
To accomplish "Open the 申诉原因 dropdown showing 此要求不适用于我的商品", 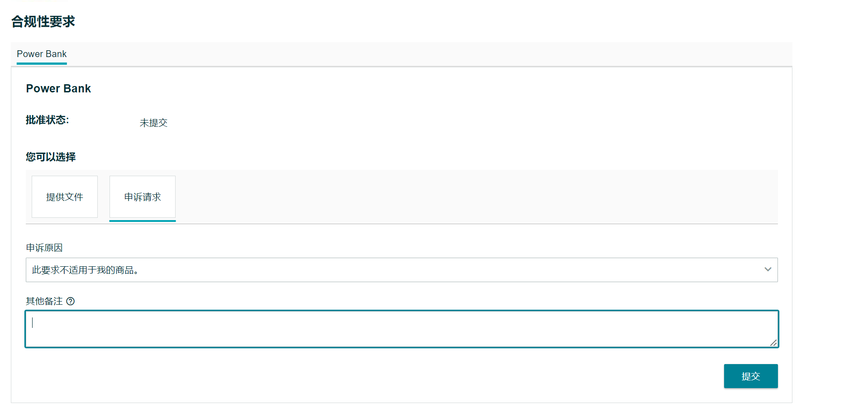I will point(401,270).
